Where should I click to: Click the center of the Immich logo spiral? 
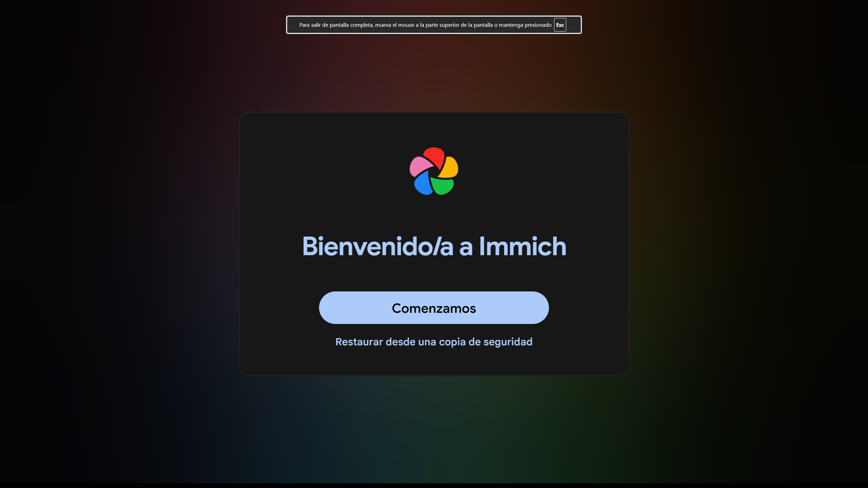pyautogui.click(x=434, y=173)
